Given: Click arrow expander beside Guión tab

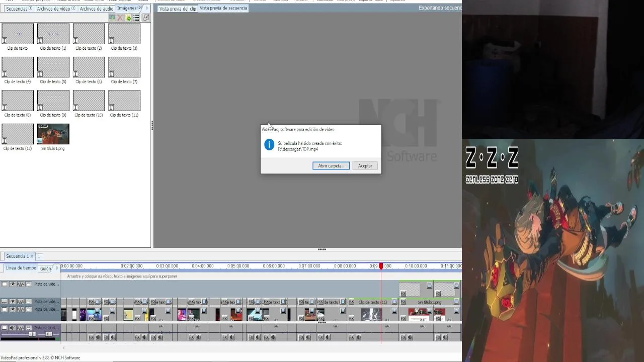Looking at the screenshot, I should [x=57, y=268].
